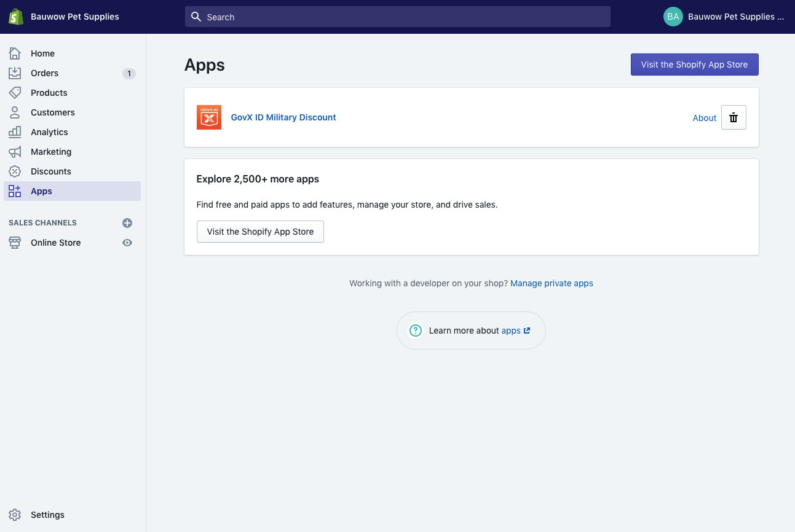
Task: Click Explore 2,500+ more apps heading
Action: [x=258, y=179]
